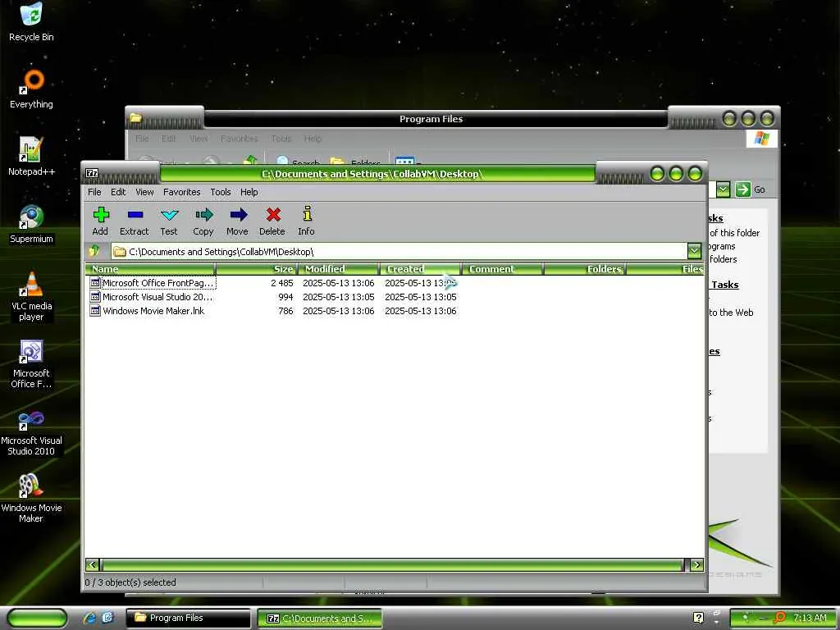The image size is (840, 630).
Task: Click the second quick launch icon
Action: tap(107, 618)
